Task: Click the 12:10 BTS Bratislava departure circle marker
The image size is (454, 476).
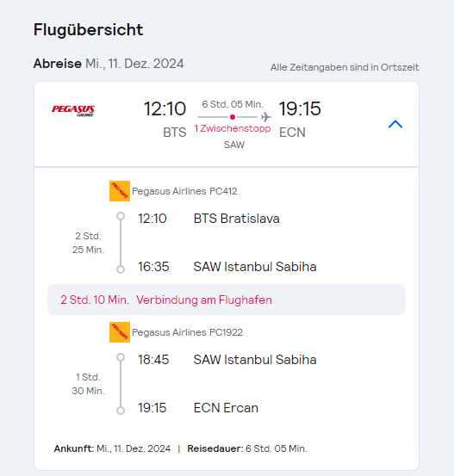Action: (x=121, y=216)
